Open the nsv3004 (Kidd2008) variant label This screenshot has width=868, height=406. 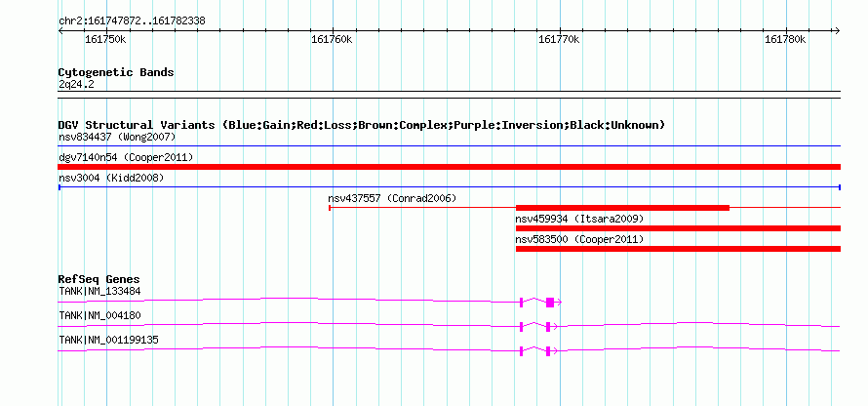[111, 178]
